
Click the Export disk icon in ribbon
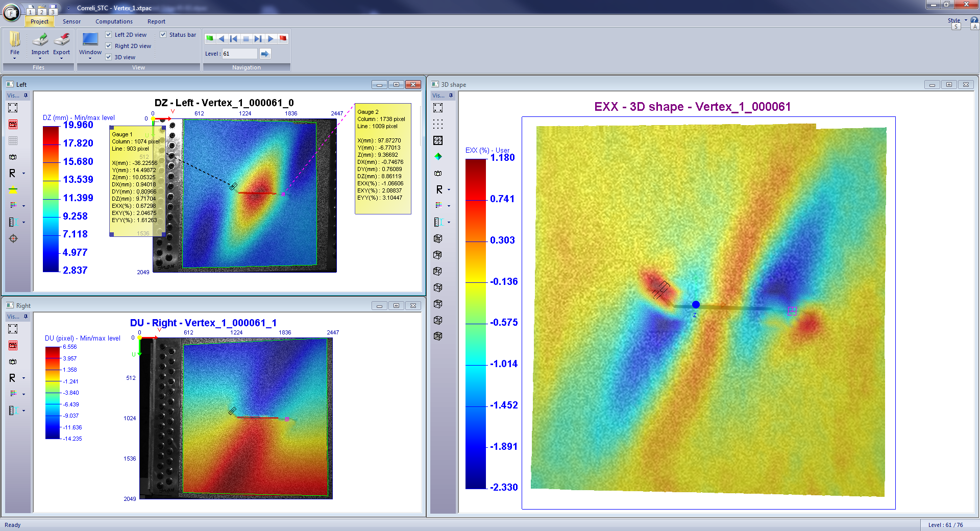click(62, 40)
